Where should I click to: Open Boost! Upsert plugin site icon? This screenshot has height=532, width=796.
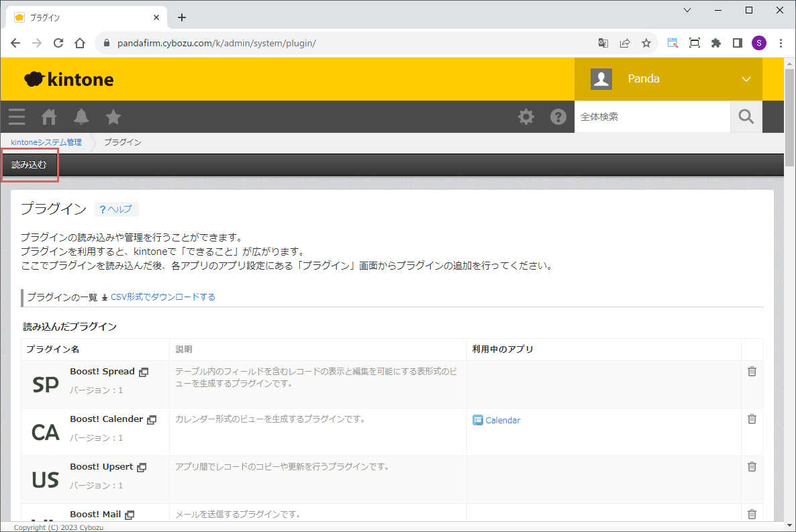pyautogui.click(x=142, y=467)
